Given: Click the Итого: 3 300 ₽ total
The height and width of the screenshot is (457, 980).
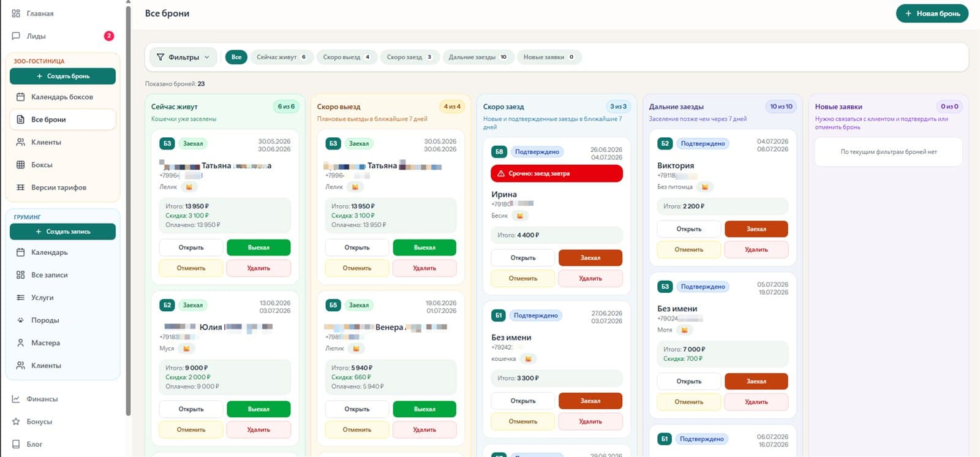Looking at the screenshot, I should [518, 379].
